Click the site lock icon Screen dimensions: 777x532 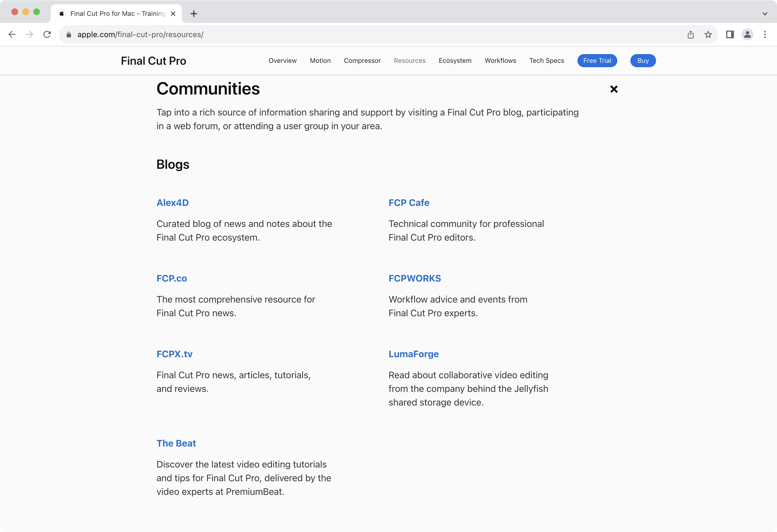click(69, 35)
